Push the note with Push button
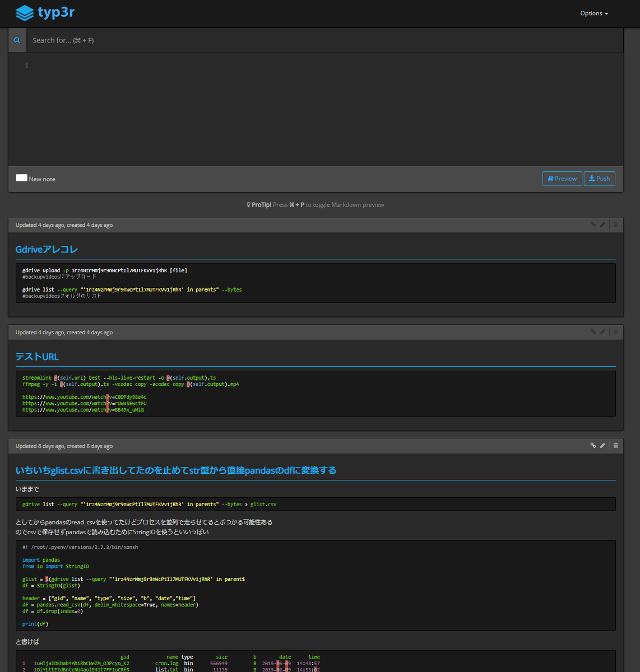This screenshot has height=672, width=640. click(x=600, y=179)
